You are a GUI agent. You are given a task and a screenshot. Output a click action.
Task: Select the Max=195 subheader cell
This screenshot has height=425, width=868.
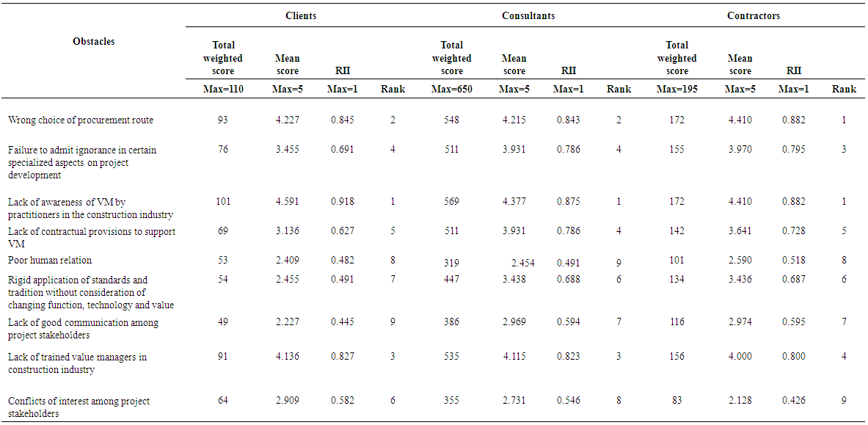pos(677,90)
